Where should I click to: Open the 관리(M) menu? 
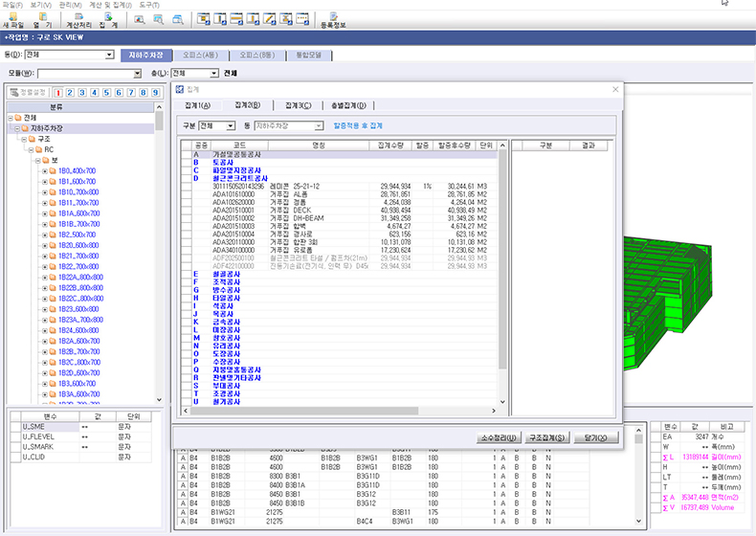(x=71, y=5)
